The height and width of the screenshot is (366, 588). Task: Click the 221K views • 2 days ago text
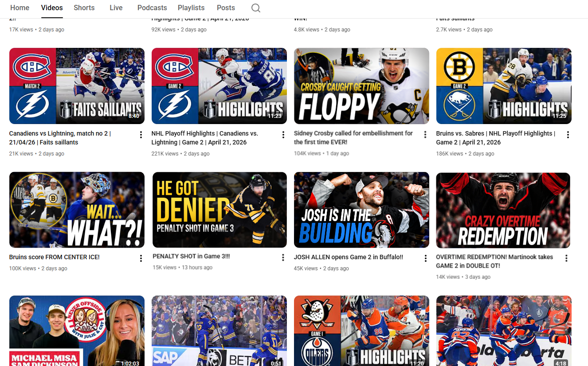coord(180,154)
